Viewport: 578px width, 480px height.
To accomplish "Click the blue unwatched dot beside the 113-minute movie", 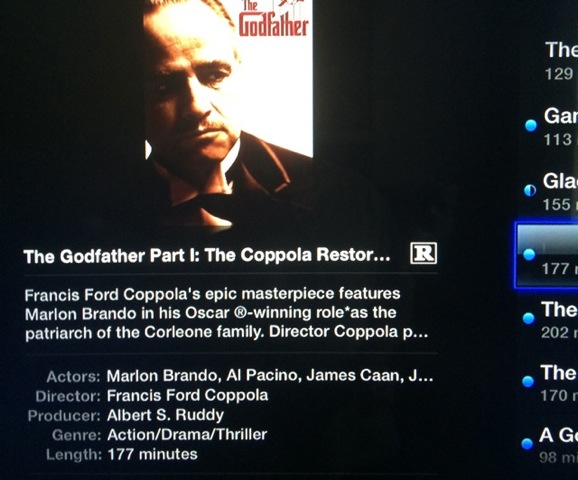I will click(531, 125).
